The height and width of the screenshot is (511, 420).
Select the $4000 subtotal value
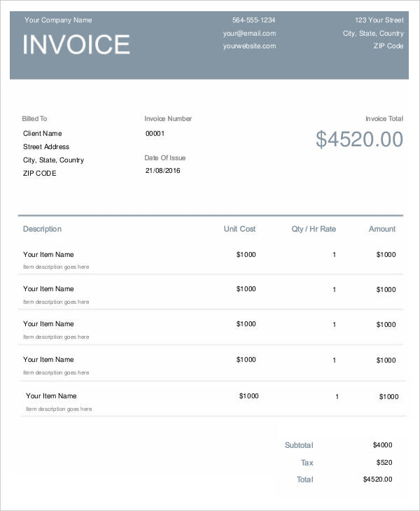(382, 445)
